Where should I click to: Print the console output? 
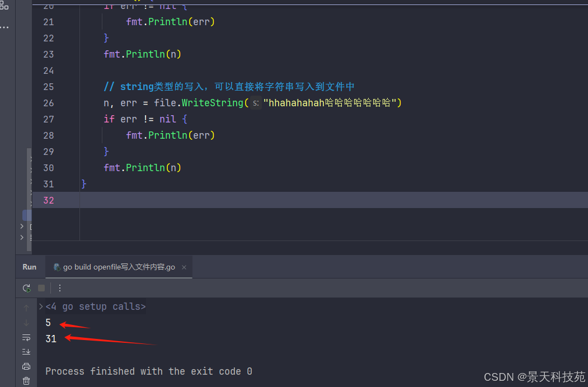coord(26,366)
